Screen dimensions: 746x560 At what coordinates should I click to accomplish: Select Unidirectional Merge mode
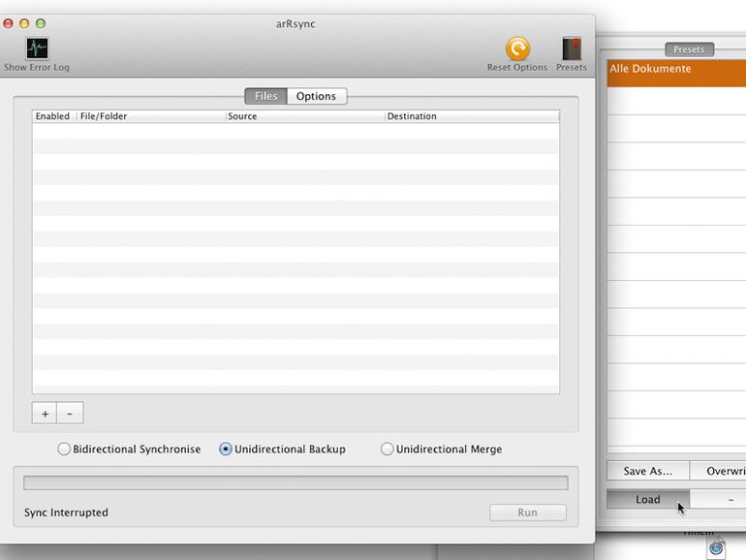(x=387, y=449)
